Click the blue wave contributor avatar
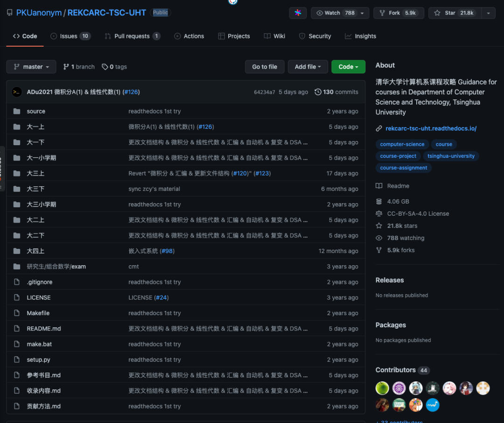The image size is (504, 423). pyautogui.click(x=432, y=405)
